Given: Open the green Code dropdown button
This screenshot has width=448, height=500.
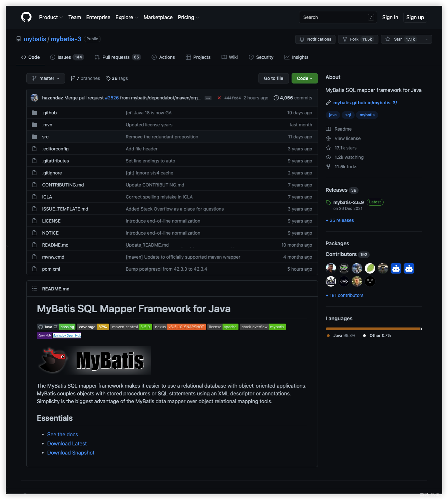Looking at the screenshot, I should click(305, 78).
